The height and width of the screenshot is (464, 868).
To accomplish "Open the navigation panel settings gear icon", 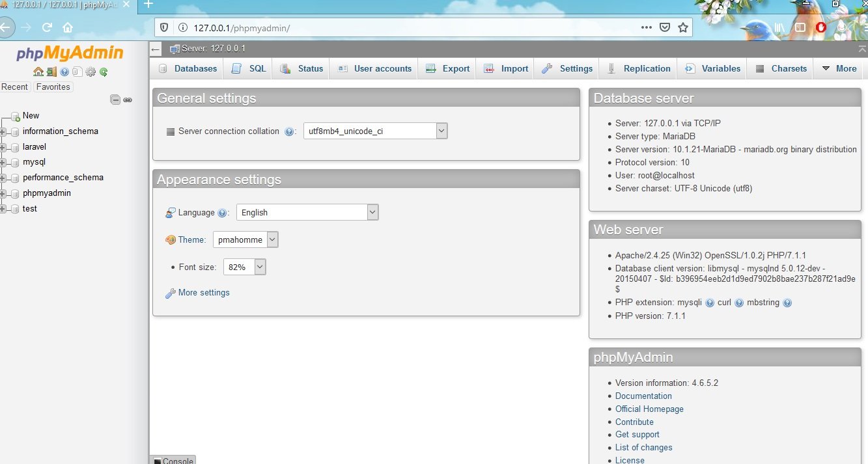I will 91,72.
